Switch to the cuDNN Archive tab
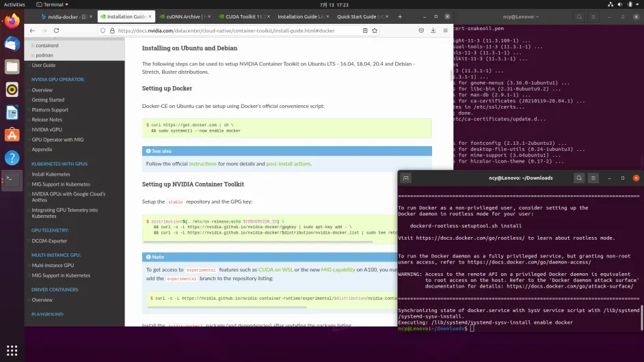Viewport: 644px width, 362px height. (185, 17)
